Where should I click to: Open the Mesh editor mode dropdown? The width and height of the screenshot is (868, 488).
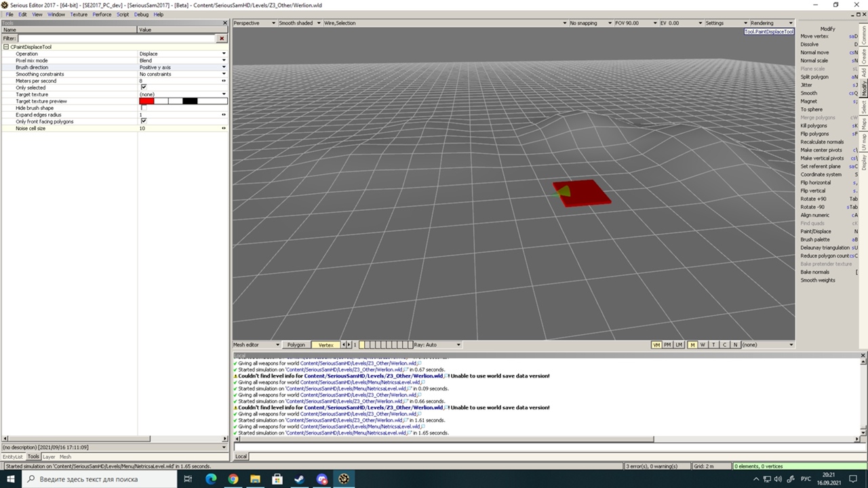click(256, 345)
